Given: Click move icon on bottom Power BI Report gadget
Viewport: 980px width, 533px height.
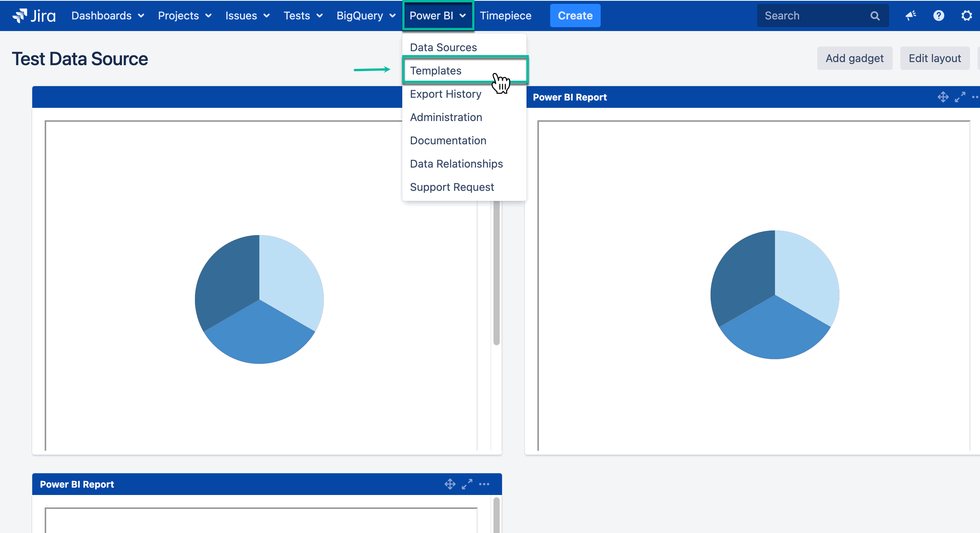Looking at the screenshot, I should (x=450, y=484).
